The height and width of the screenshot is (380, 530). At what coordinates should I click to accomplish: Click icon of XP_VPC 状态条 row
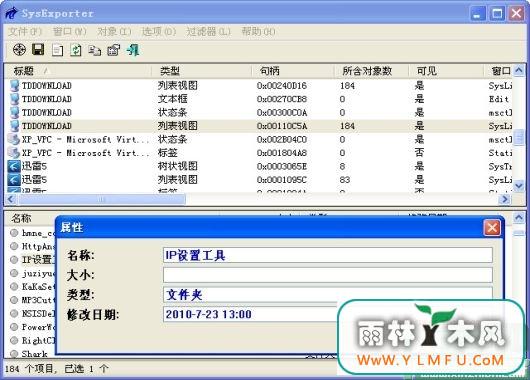click(14, 139)
